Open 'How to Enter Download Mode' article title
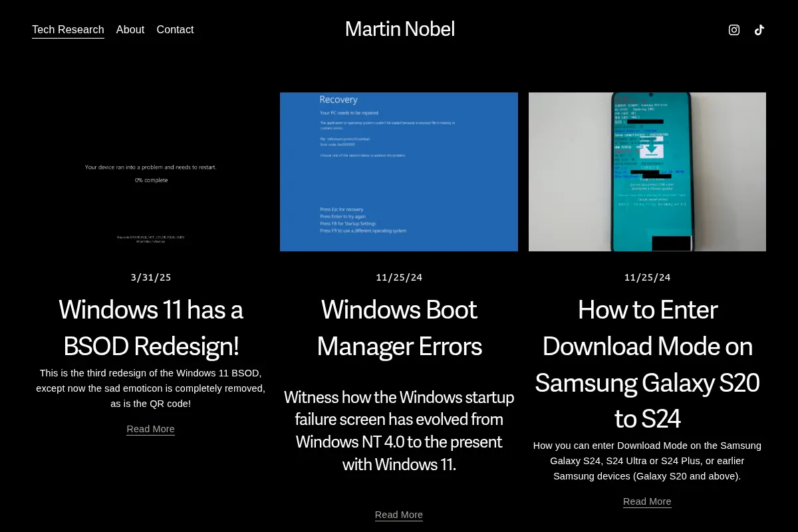 click(x=647, y=364)
